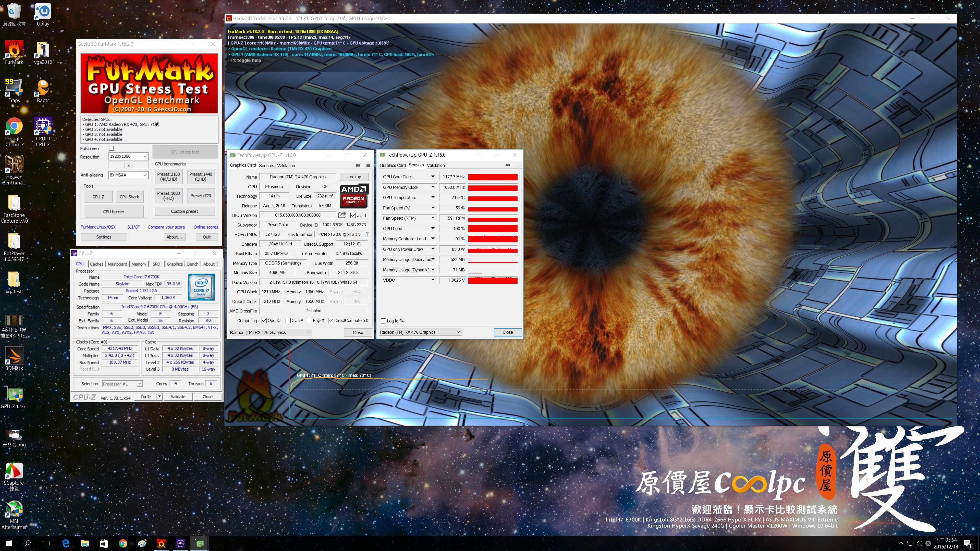This screenshot has width=980, height=551.
Task: Open the GPU selector dropdown in GPU-Z Sensors window
Action: coord(420,332)
